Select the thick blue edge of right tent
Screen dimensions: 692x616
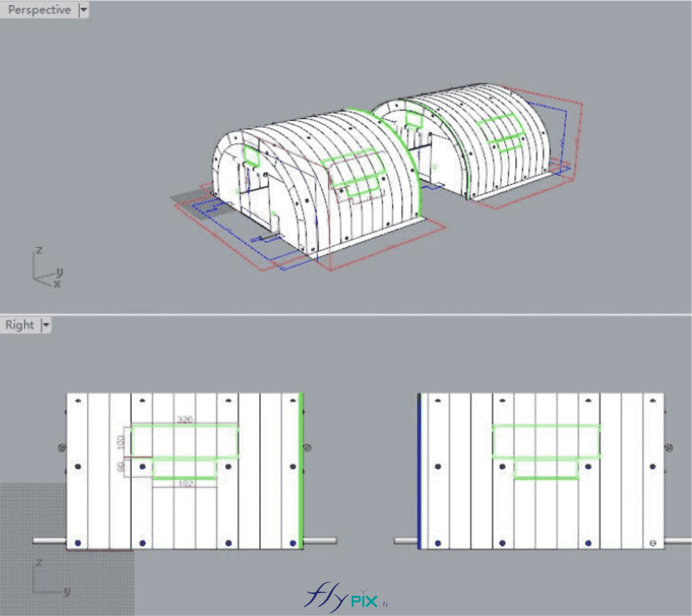419,470
